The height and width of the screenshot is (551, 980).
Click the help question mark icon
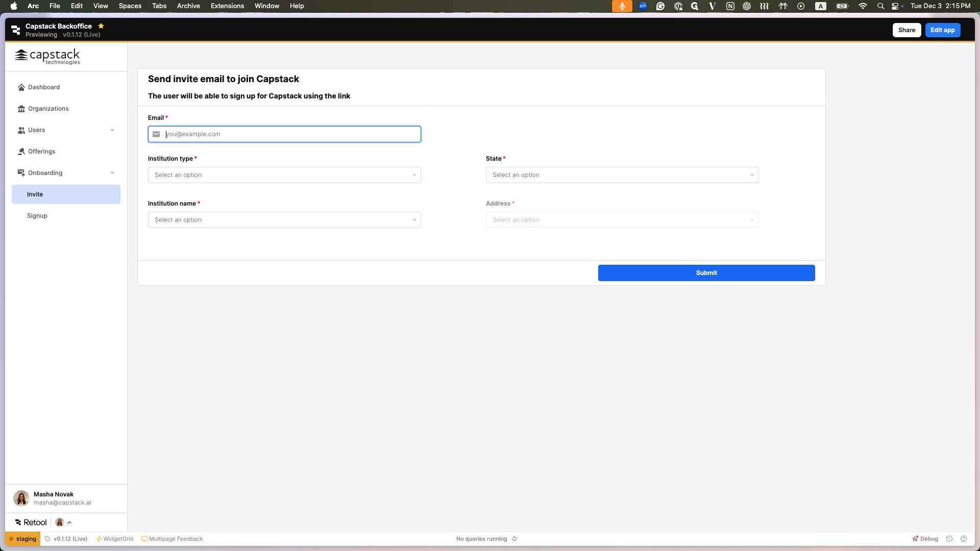coord(964,539)
